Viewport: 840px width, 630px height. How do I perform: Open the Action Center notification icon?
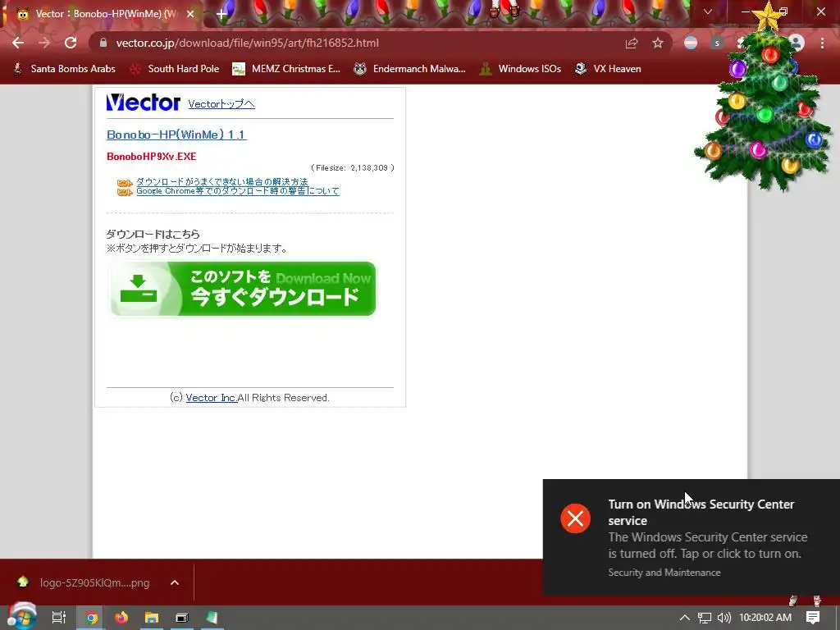[x=813, y=618]
